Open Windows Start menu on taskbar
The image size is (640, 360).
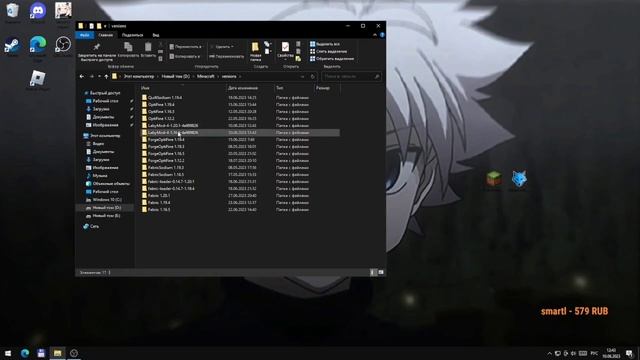click(x=8, y=353)
